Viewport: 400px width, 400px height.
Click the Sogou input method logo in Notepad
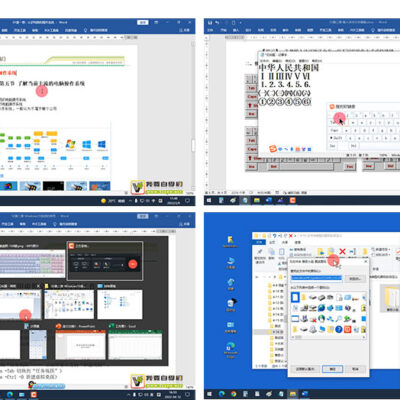(273, 148)
